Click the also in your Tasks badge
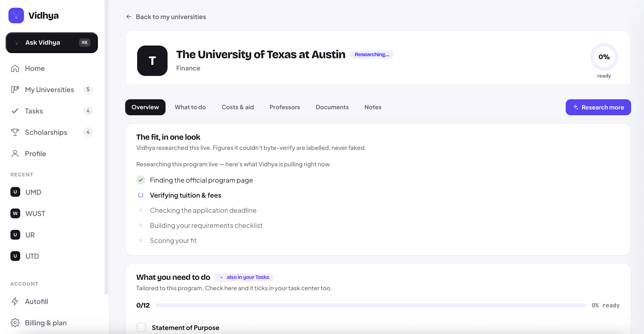This screenshot has width=644, height=334. click(x=244, y=277)
